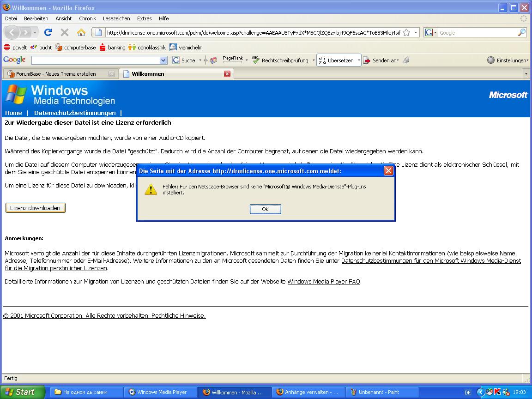Screen dimensions: 532x399
Task: Open the Datei menu
Action: [11, 18]
